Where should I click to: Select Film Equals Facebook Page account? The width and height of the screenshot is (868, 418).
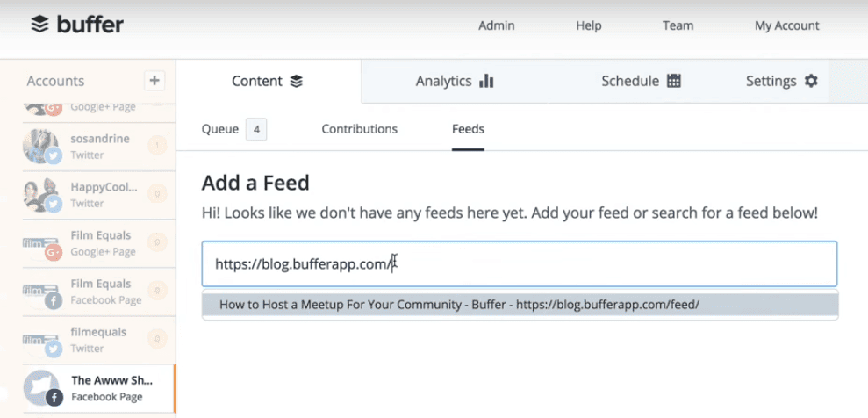98,292
